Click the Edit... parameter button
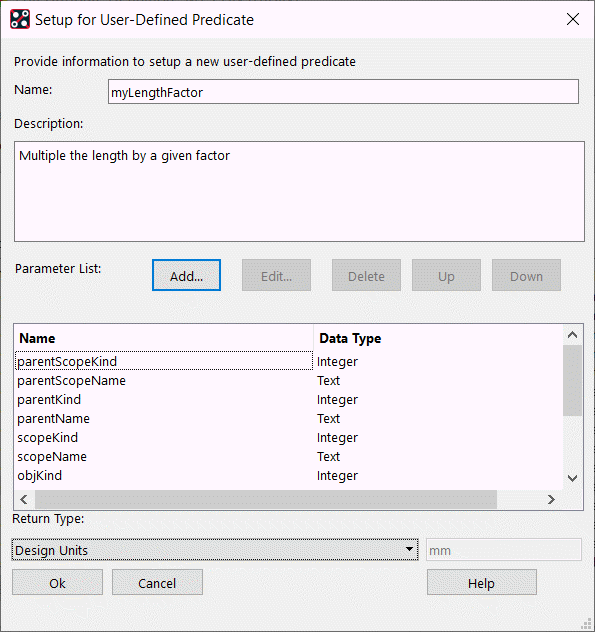Image resolution: width=595 pixels, height=632 pixels. (x=276, y=275)
